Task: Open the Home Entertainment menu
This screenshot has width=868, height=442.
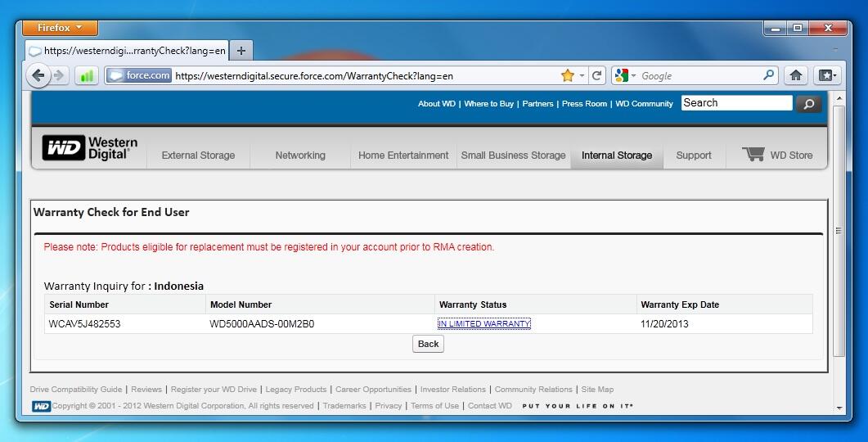Action: (403, 156)
